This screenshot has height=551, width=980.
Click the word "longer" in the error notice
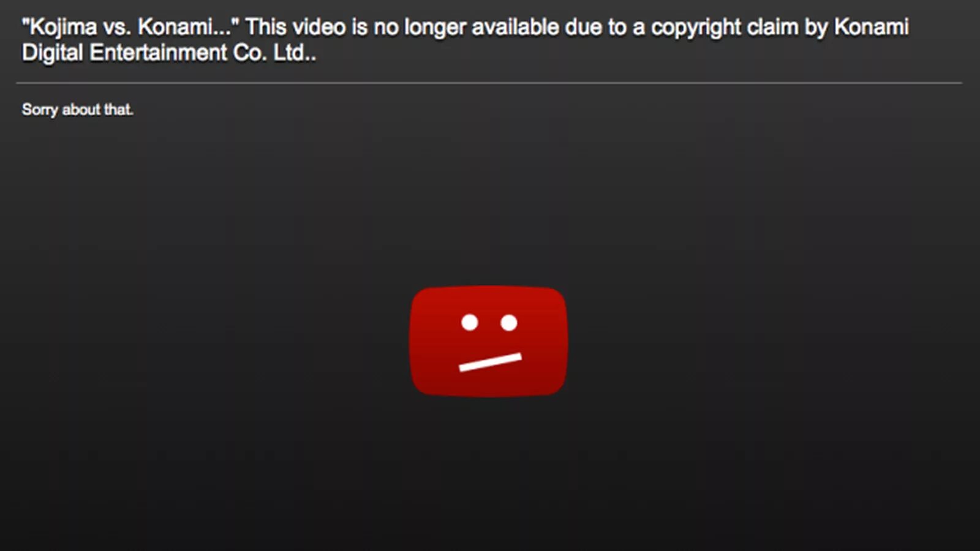(x=435, y=28)
